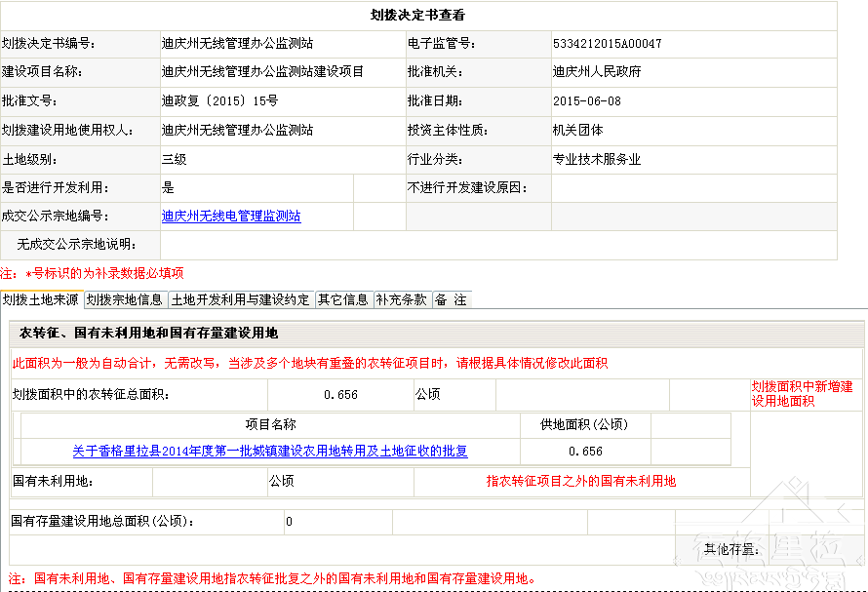This screenshot has width=868, height=592.
Task: Switch to the 划拨土地来源 tab
Action: point(41,300)
